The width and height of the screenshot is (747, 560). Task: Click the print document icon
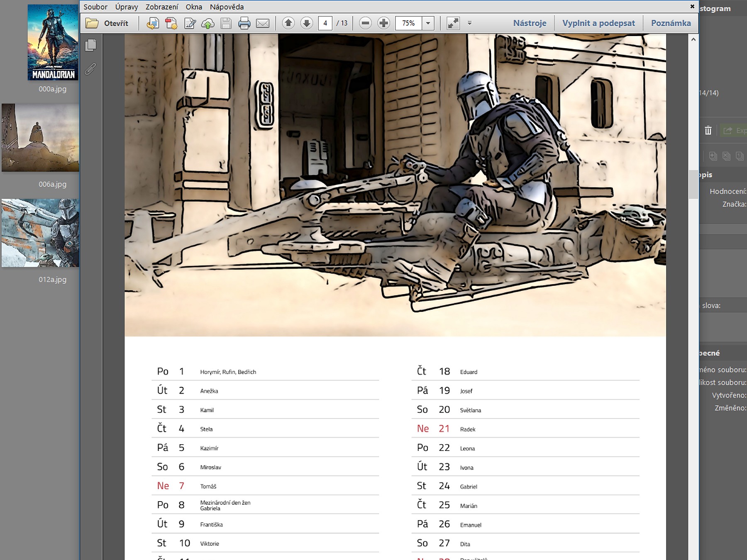244,23
